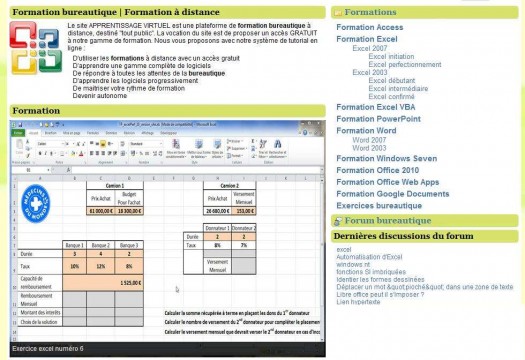
Task: Open the Borders icon in Police group
Action: point(62,154)
